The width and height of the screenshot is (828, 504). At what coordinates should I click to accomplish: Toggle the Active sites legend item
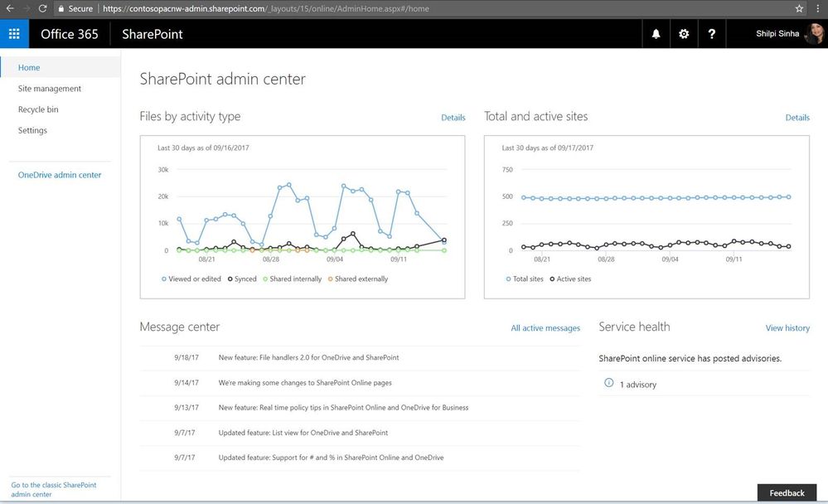tap(570, 279)
